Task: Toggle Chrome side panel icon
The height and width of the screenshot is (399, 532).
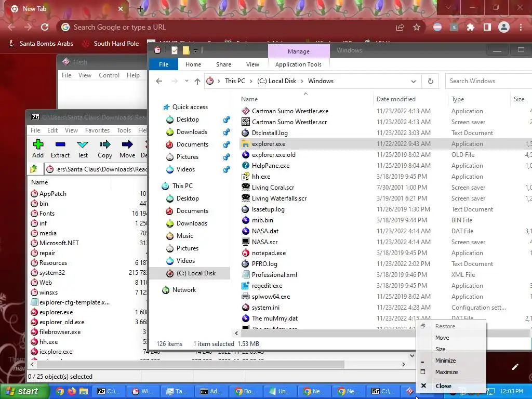Action: click(x=487, y=27)
